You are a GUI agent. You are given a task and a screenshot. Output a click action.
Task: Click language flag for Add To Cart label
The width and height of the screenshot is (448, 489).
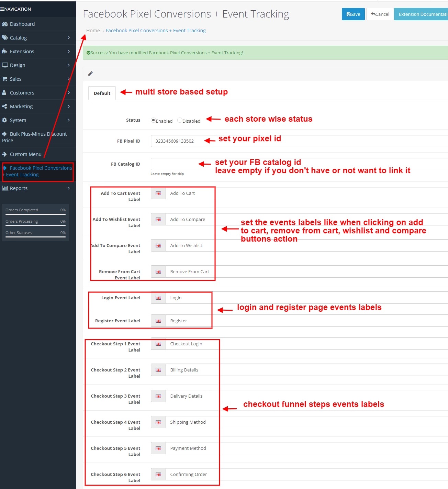158,193
